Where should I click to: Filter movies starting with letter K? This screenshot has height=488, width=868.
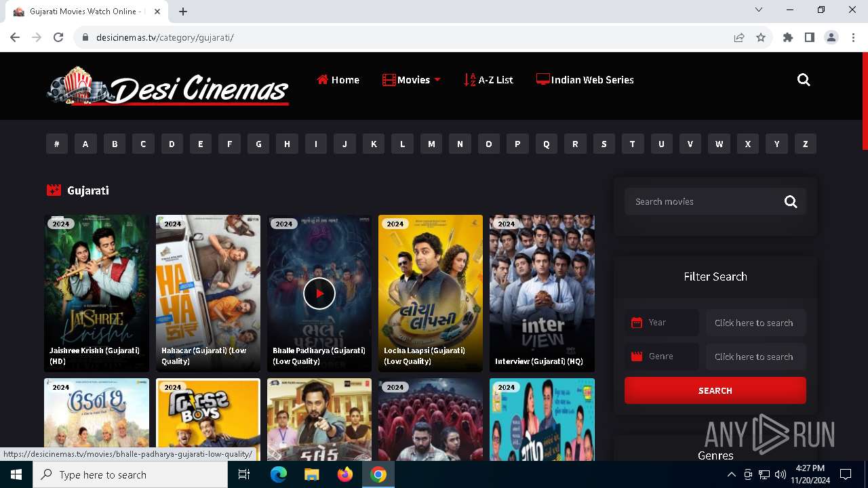(374, 144)
